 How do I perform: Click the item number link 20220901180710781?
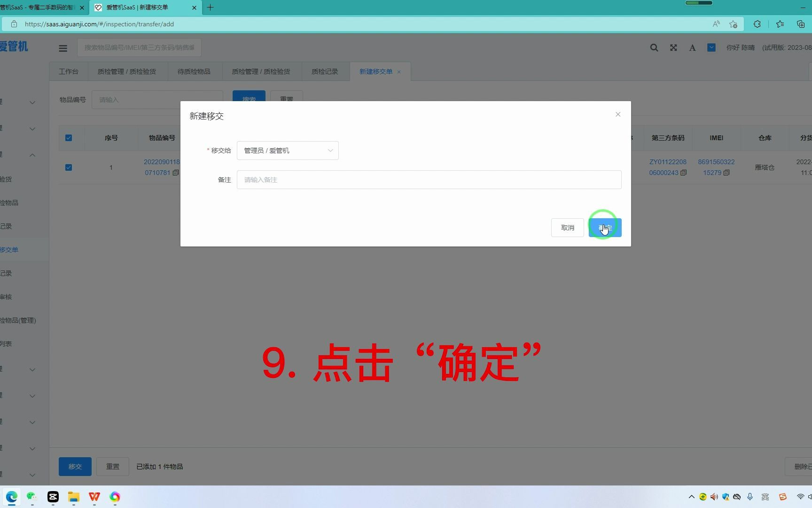coord(161,167)
